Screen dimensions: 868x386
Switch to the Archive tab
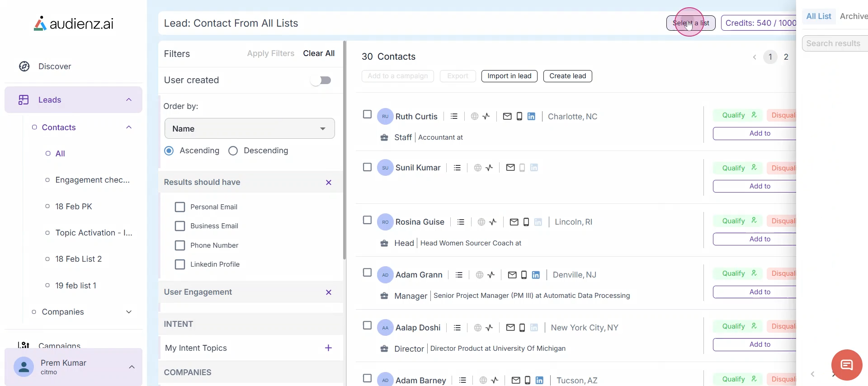(853, 16)
